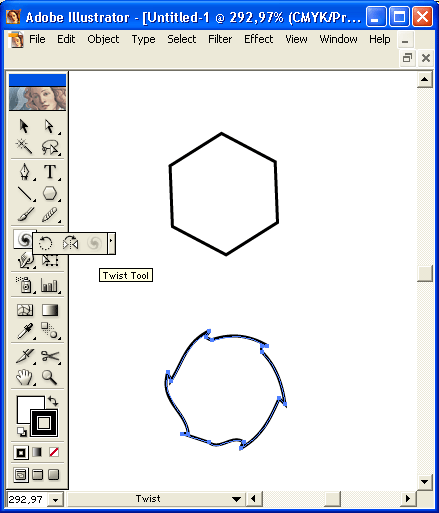
Task: Swap fill and stroke colors
Action: pyautogui.click(x=53, y=400)
